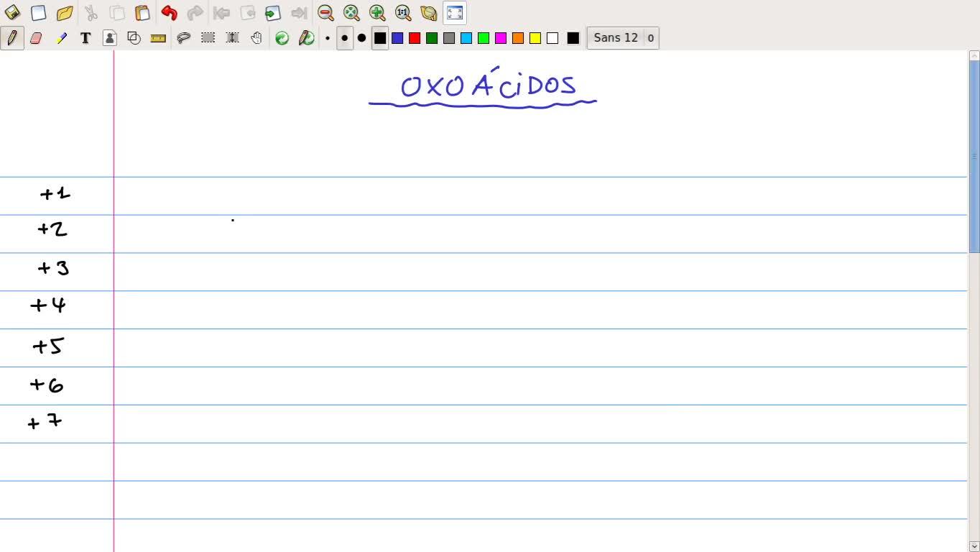The height and width of the screenshot is (552, 980).
Task: Zoom out with the minus magnifier
Action: [325, 13]
